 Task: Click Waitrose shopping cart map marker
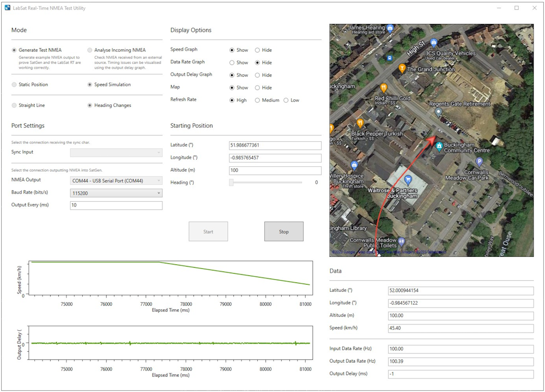(x=408, y=180)
